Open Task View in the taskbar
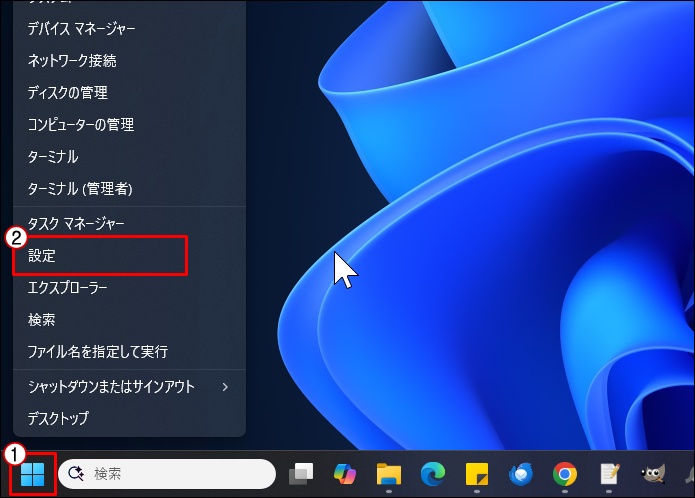 (x=301, y=474)
